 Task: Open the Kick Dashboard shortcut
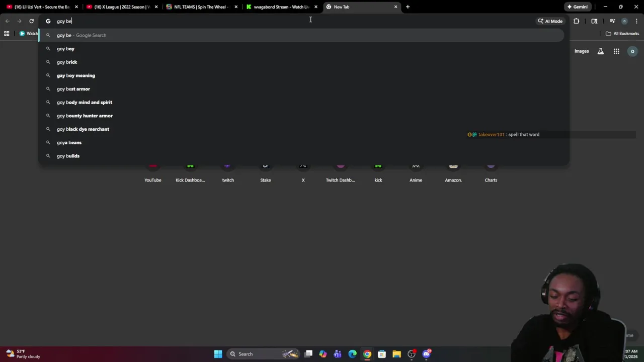[190, 173]
